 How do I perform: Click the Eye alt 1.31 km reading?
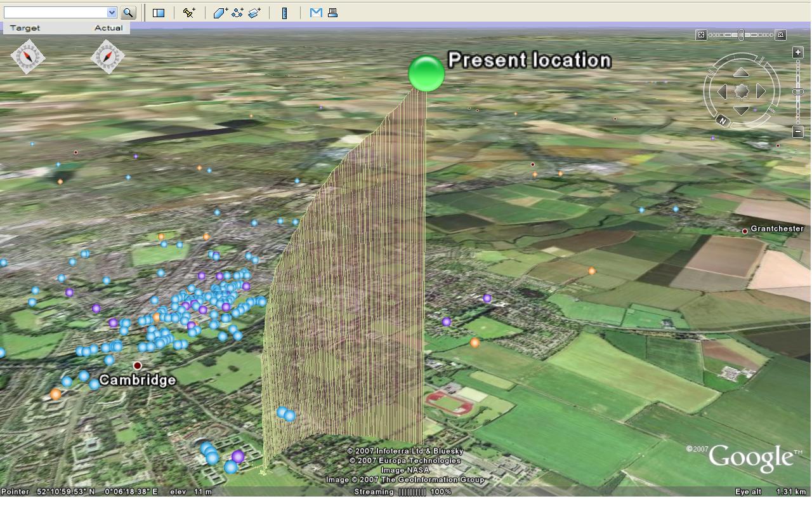coord(771,491)
